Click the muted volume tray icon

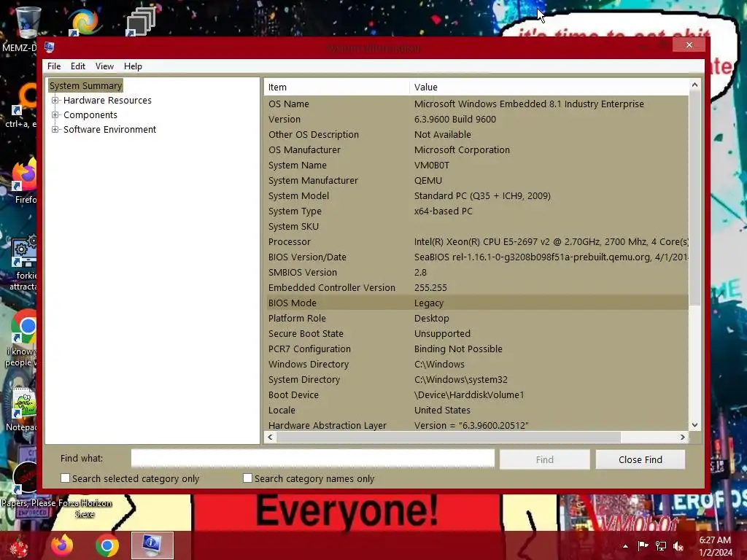click(x=678, y=545)
